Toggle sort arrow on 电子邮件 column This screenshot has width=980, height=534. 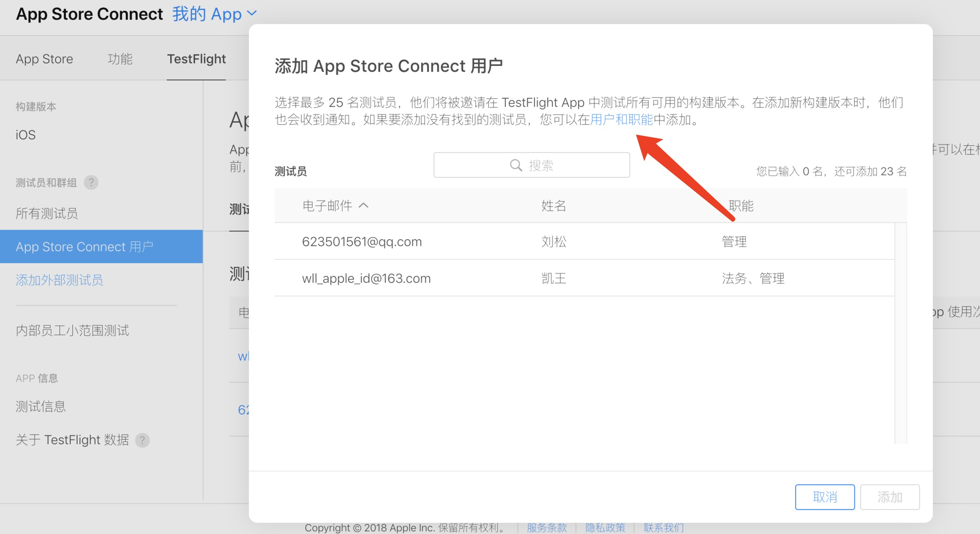tap(363, 206)
